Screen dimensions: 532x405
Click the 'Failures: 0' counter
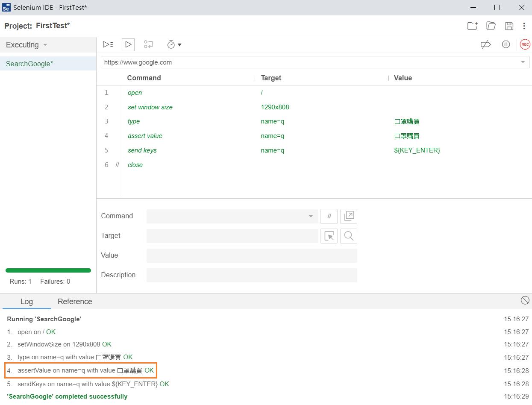click(x=55, y=282)
